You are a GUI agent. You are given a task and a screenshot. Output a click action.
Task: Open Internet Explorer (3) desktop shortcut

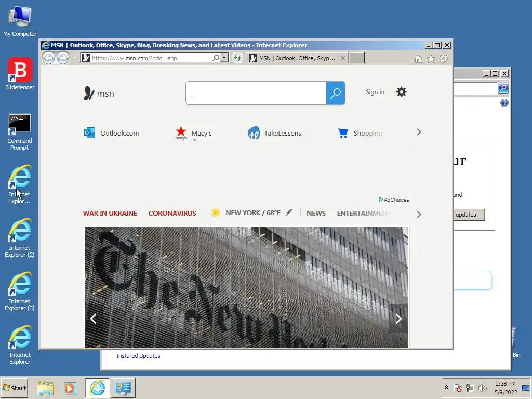[20, 292]
